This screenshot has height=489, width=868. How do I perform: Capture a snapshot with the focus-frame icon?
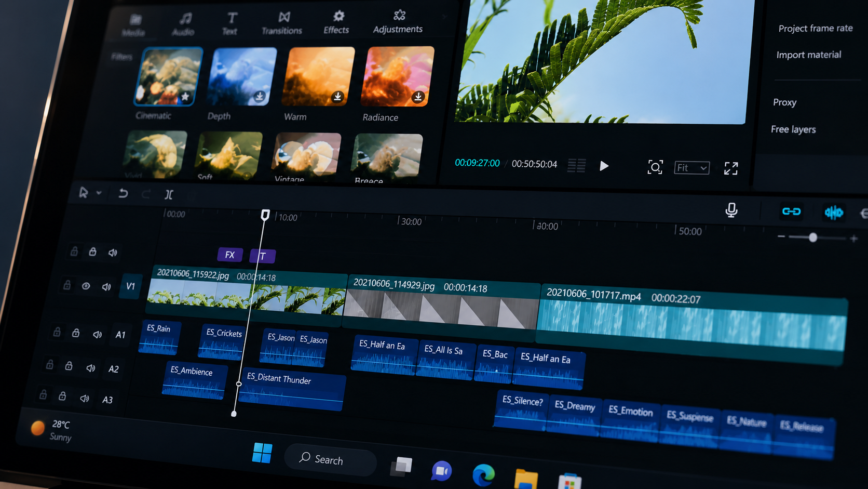[x=655, y=167]
